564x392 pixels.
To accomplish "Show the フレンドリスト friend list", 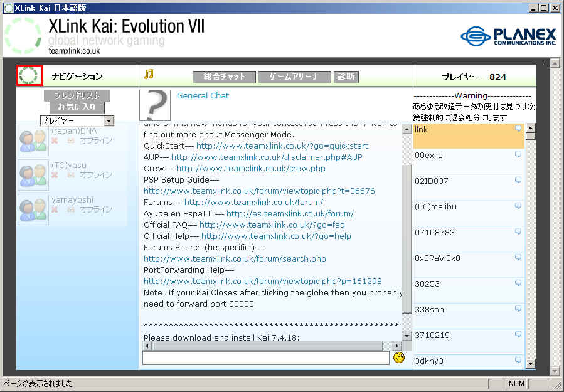I will coord(77,96).
